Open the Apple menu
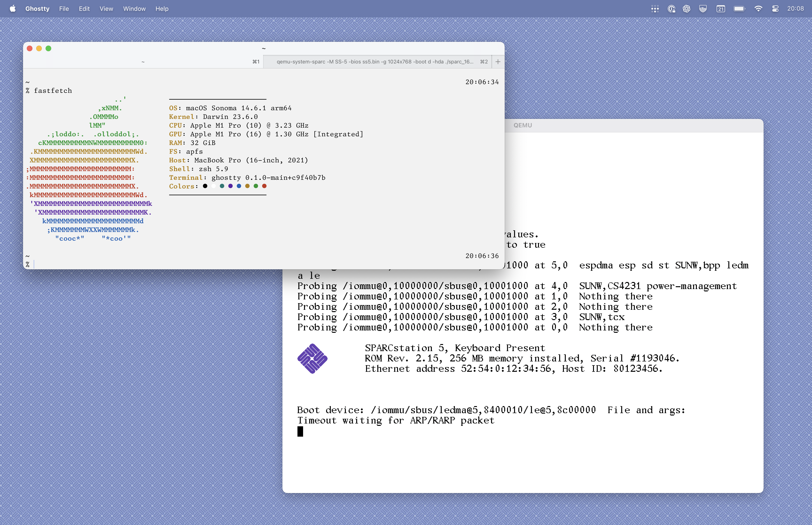The height and width of the screenshot is (525, 812). (13, 9)
